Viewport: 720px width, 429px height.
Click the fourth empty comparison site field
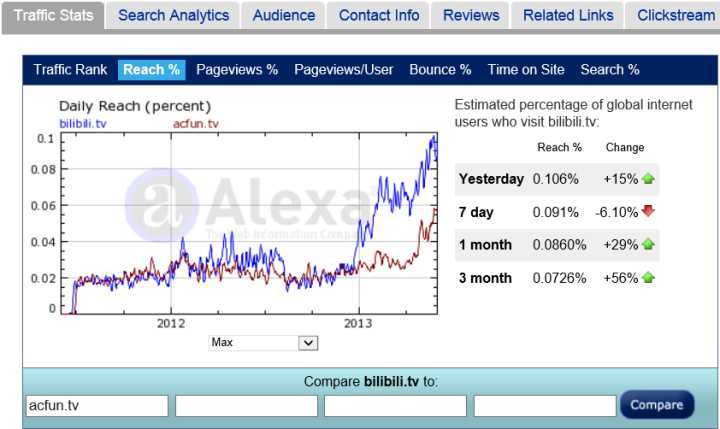[x=545, y=406]
